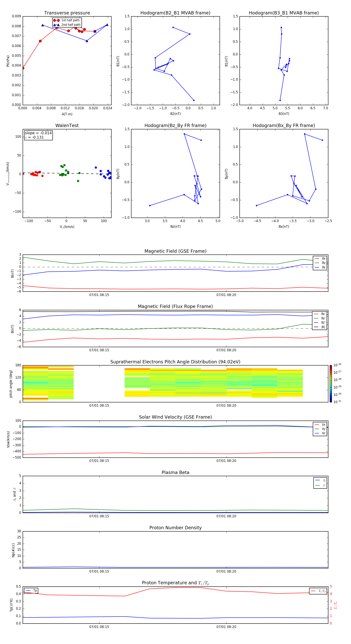Viewport: 351px width, 644px height.
Task: Select the '|B|' legend entry
Action: [320, 327]
